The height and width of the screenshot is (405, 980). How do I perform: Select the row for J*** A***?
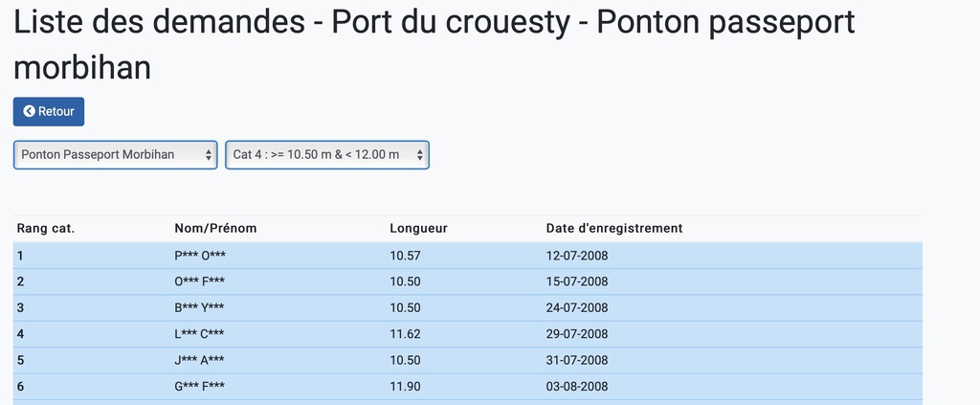click(467, 361)
